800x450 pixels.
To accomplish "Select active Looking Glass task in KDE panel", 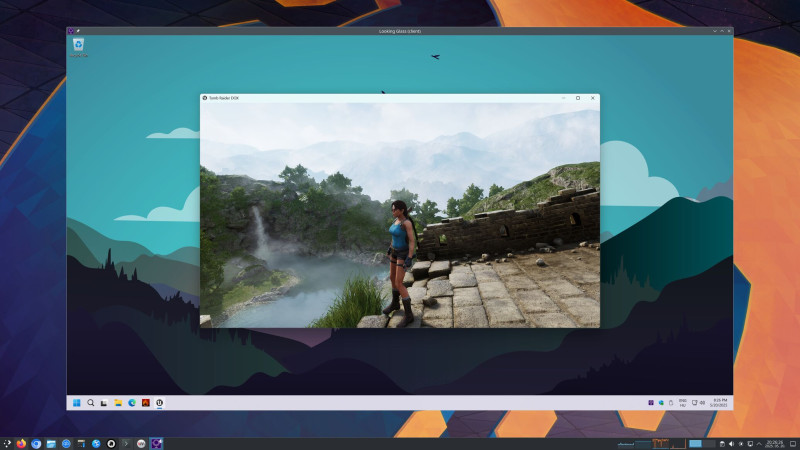I will point(156,444).
